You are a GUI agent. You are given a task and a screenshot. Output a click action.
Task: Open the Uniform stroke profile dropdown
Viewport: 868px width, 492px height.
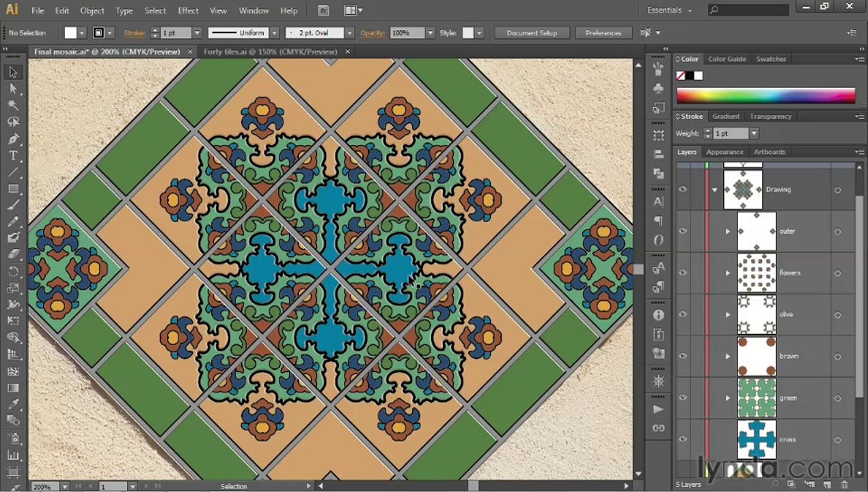tap(274, 33)
